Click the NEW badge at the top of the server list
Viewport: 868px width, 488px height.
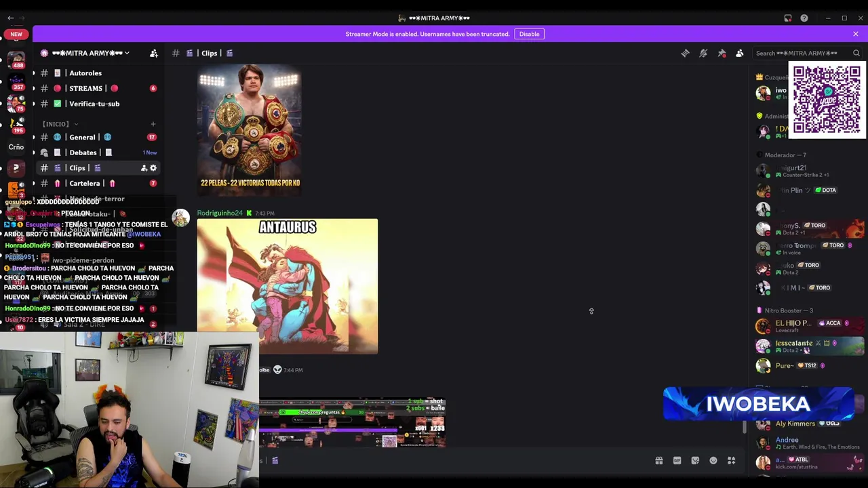[x=16, y=34]
